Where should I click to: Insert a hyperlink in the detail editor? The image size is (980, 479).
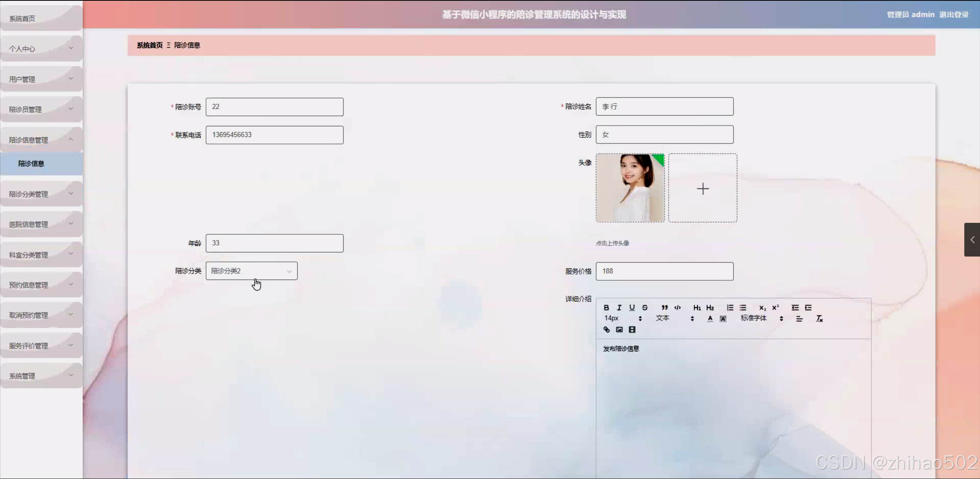(607, 330)
